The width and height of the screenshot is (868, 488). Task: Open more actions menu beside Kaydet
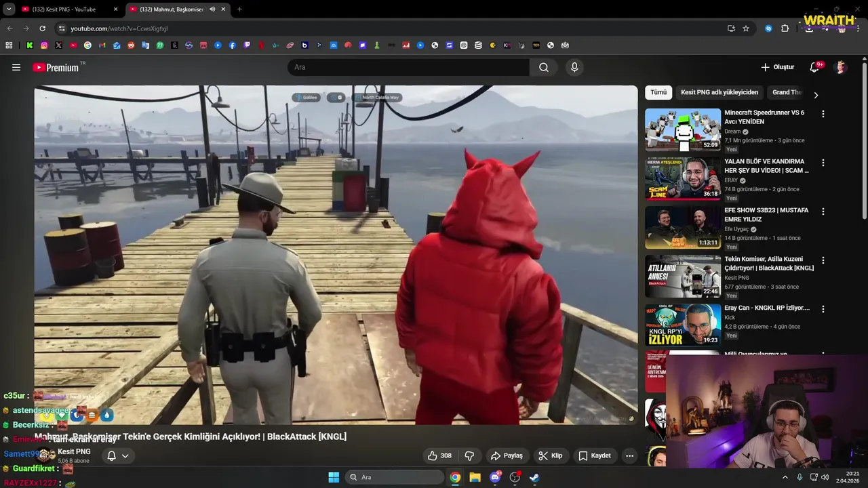pos(629,455)
